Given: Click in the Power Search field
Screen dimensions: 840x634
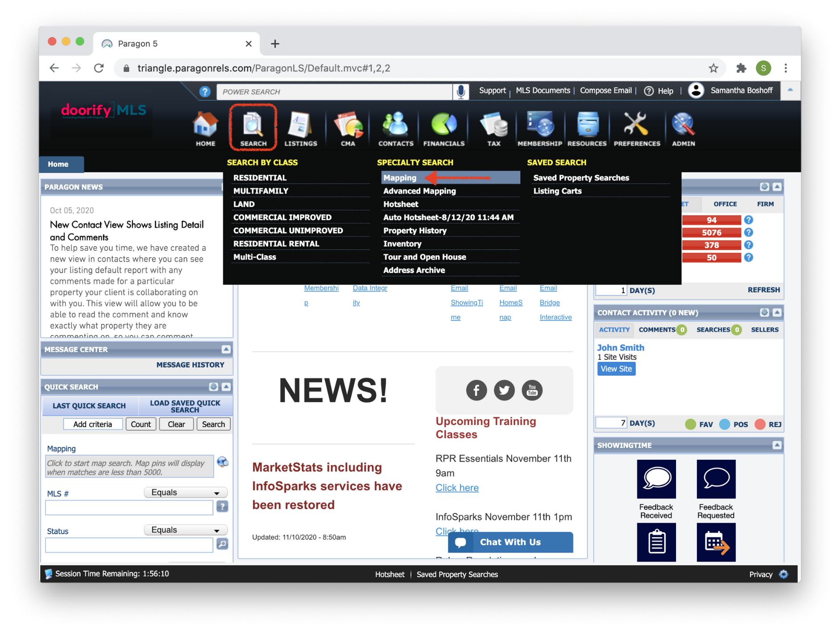Looking at the screenshot, I should [334, 91].
